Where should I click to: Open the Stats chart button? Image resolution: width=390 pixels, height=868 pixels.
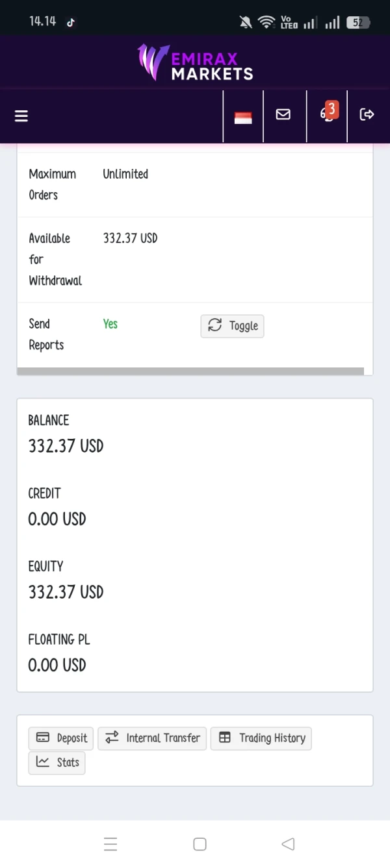(x=57, y=762)
